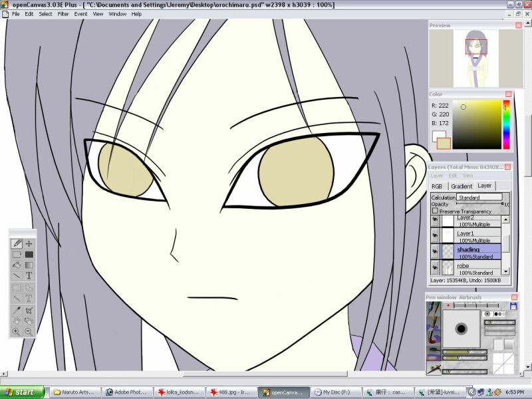
Task: Switch to the Gradient tab
Action: [x=462, y=186]
